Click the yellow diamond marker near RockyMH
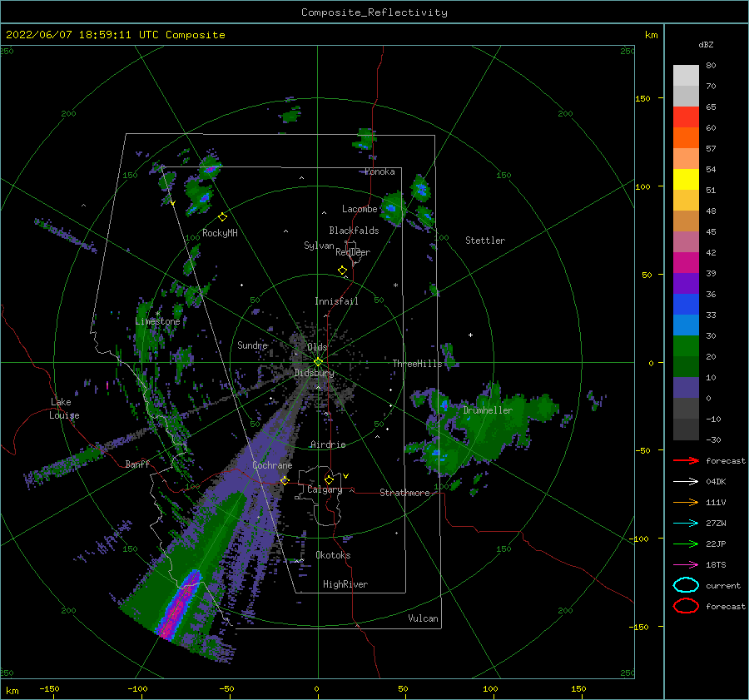 [x=222, y=217]
